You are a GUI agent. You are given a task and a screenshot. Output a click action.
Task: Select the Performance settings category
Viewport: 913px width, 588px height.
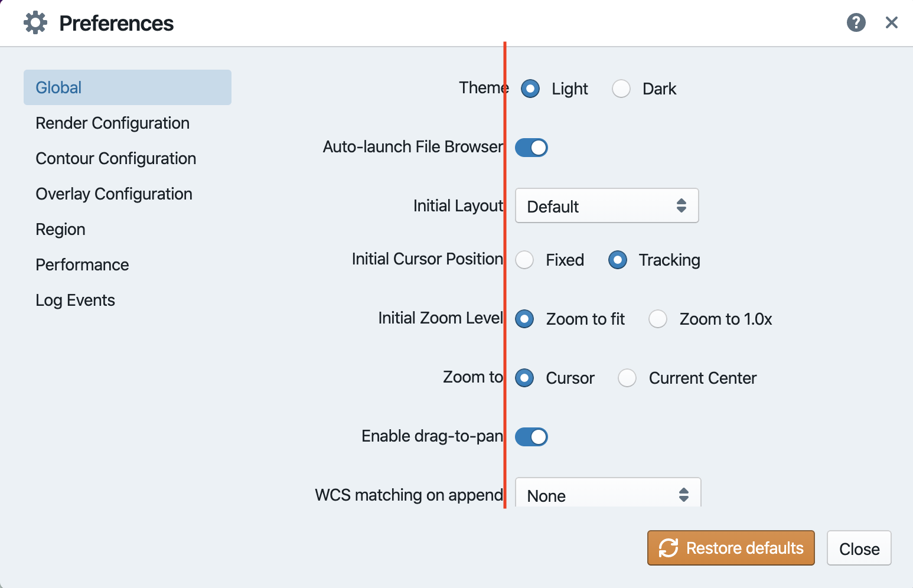82,264
